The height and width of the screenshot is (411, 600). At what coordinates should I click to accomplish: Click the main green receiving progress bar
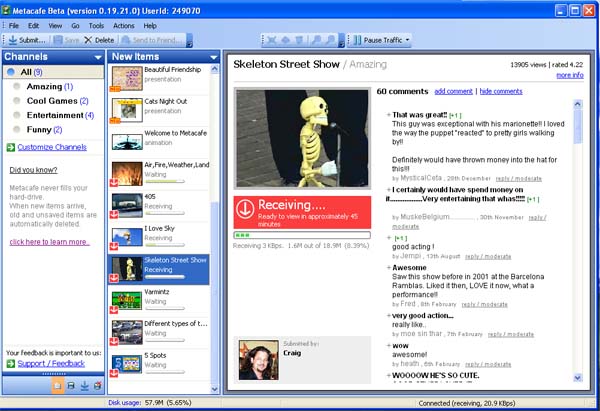tap(302, 235)
